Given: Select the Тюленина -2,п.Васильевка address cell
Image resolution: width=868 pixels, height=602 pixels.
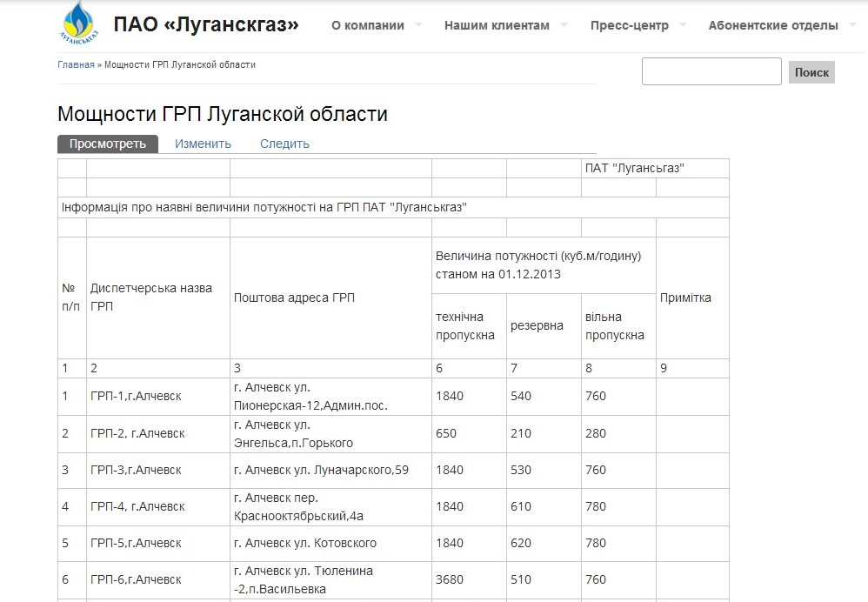Looking at the screenshot, I should [331, 580].
